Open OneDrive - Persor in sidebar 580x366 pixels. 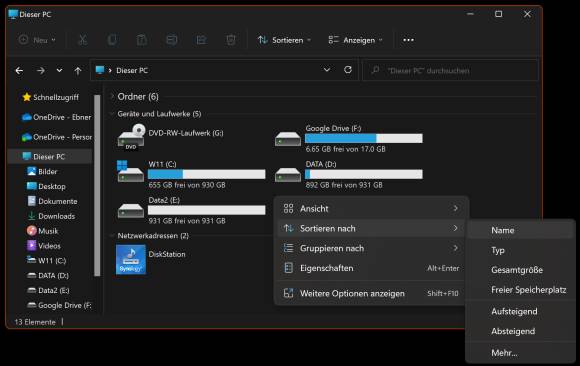click(56, 137)
